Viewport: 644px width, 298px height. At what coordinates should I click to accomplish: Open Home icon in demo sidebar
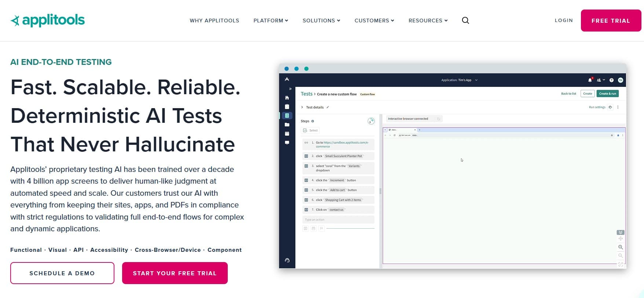point(287,98)
